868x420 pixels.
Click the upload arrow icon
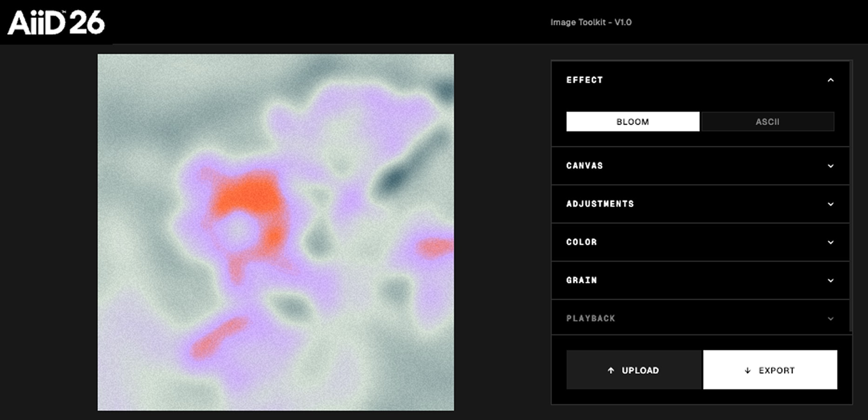click(x=611, y=370)
